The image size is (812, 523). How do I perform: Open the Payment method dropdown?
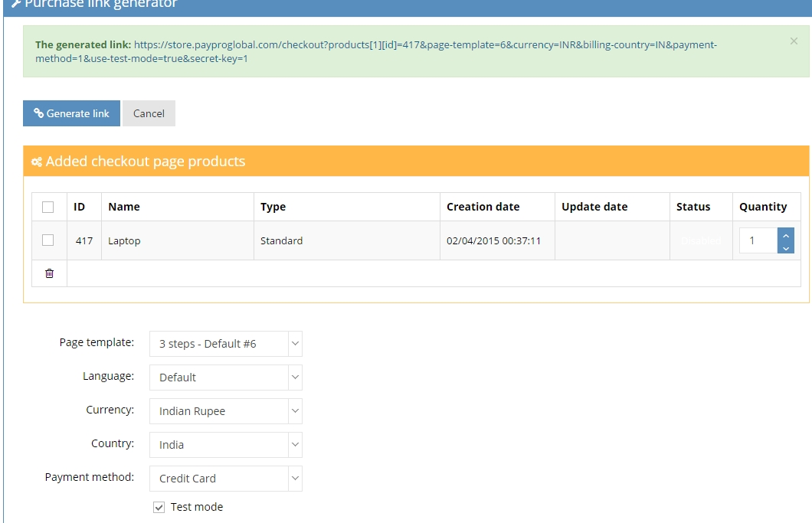click(226, 479)
